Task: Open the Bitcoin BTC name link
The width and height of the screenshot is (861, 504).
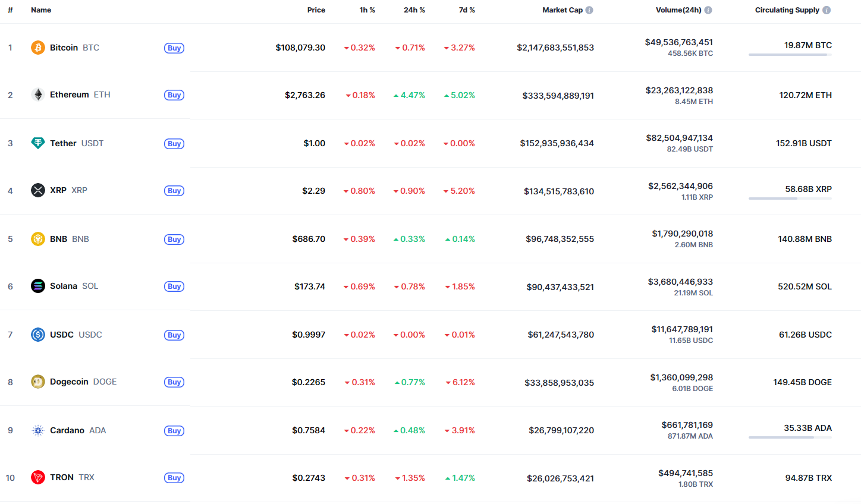Action: (x=74, y=48)
